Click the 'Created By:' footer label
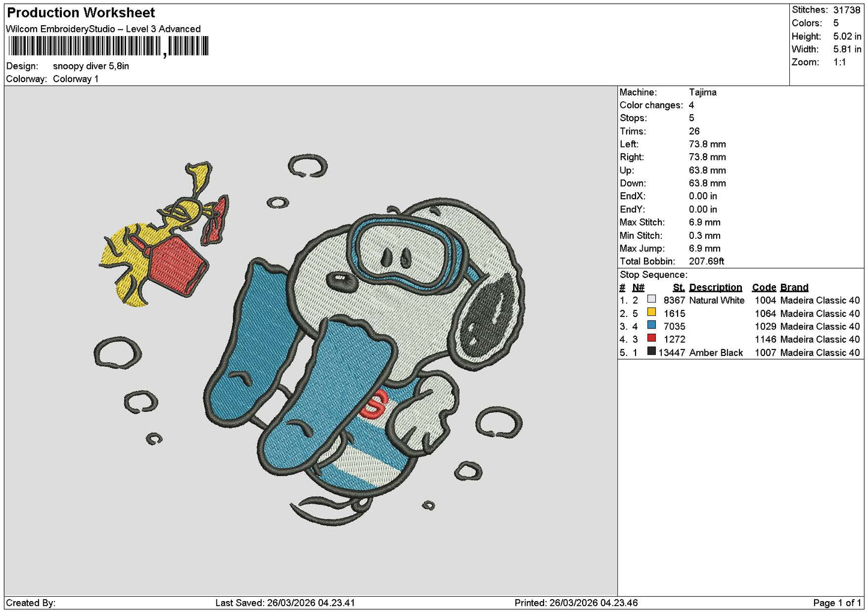This screenshot has height=613, width=868. coord(31,603)
